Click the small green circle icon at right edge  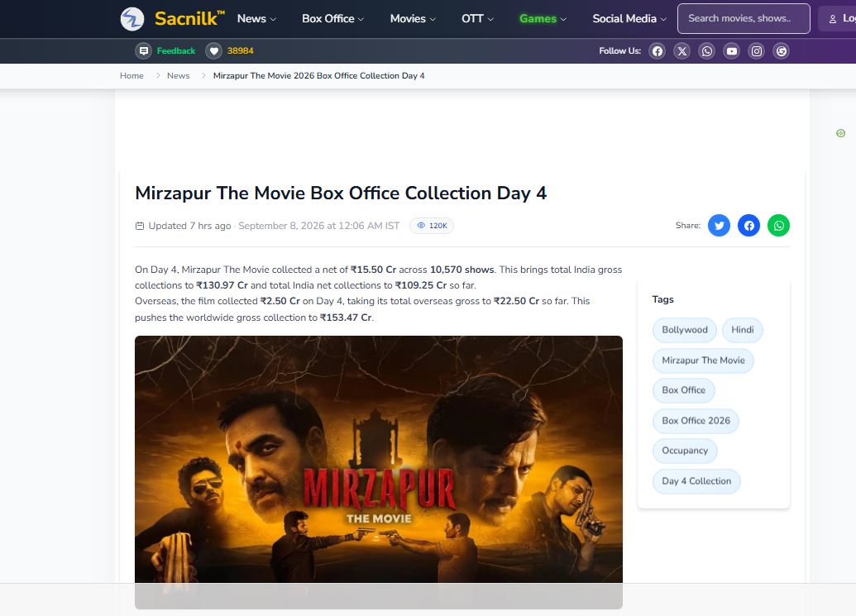841,133
